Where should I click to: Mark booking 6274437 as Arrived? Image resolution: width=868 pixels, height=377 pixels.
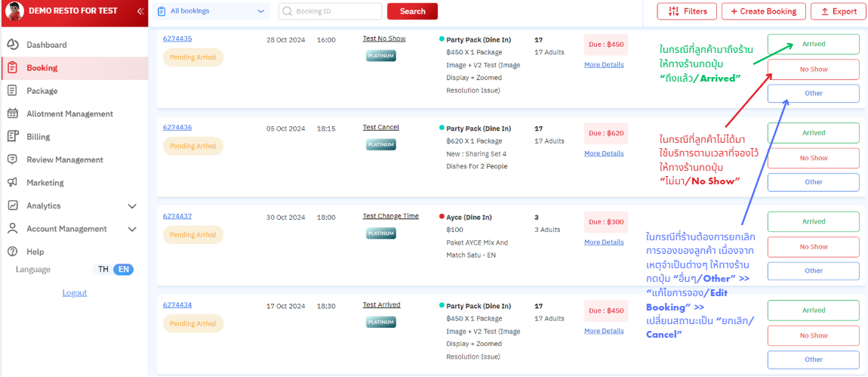813,221
